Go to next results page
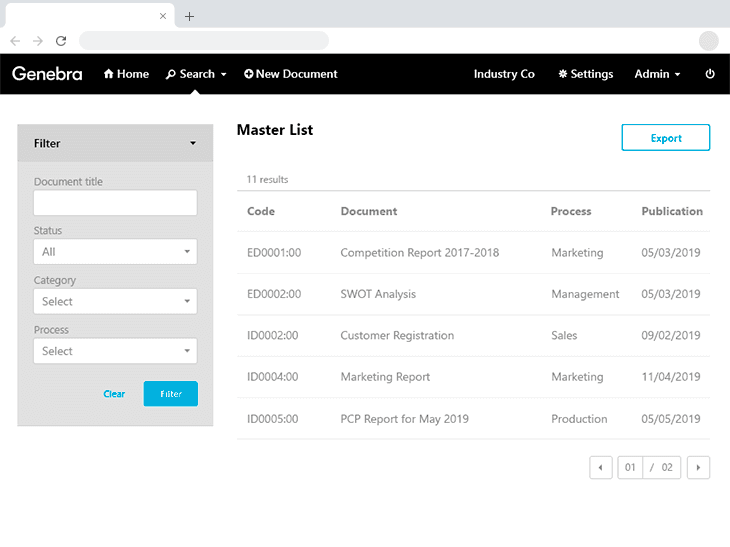The height and width of the screenshot is (547, 730). point(698,467)
